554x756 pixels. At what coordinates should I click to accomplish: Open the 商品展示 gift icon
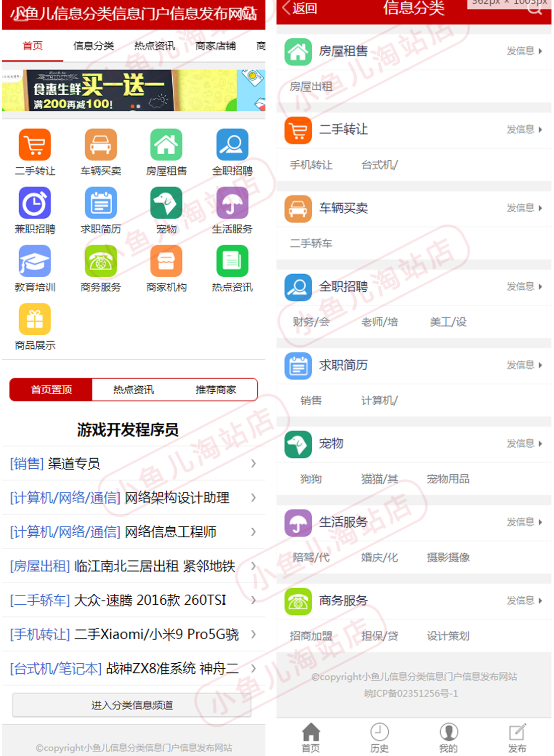tap(35, 319)
